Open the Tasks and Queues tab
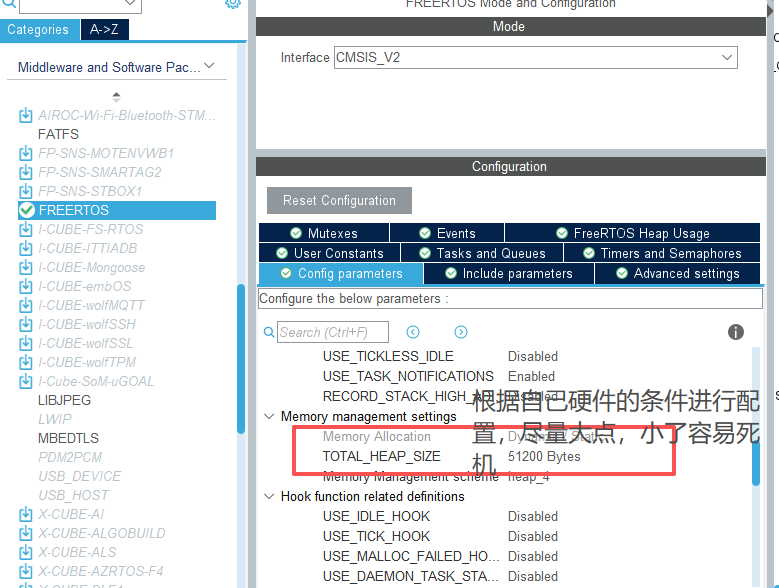Viewport: 779px width, 588px height. pos(482,253)
